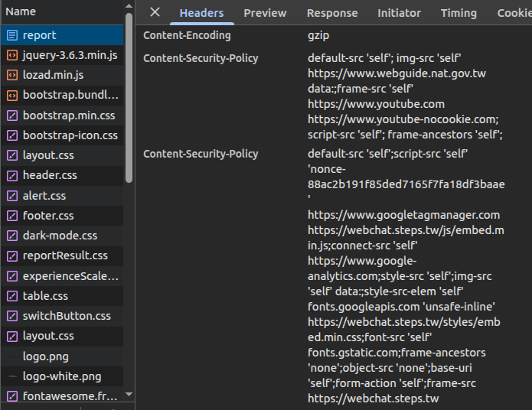The image size is (532, 410).
Task: Click the script icon beside lozad.min.js
Action: (12, 75)
